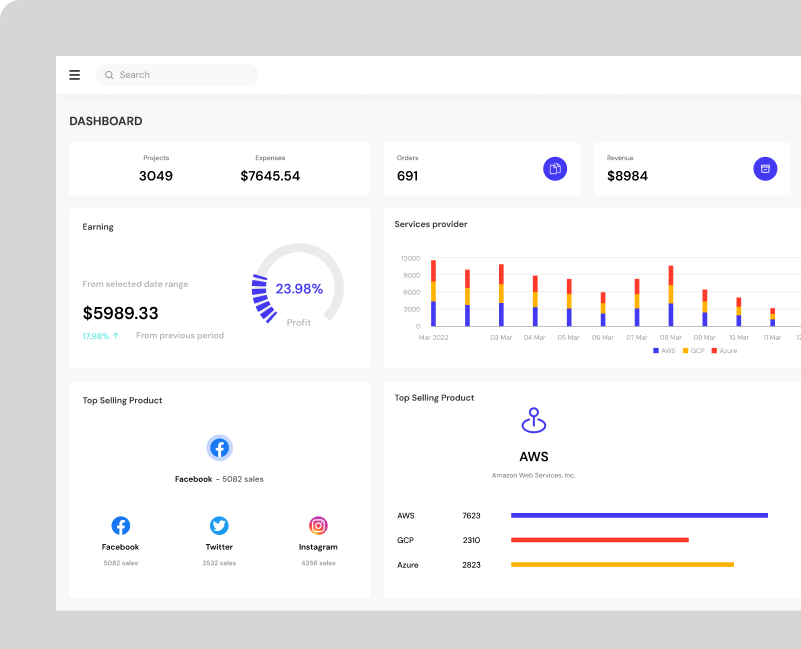Click Amazon Web Services, Inc. subtitle
This screenshot has height=649, width=801.
click(x=534, y=475)
